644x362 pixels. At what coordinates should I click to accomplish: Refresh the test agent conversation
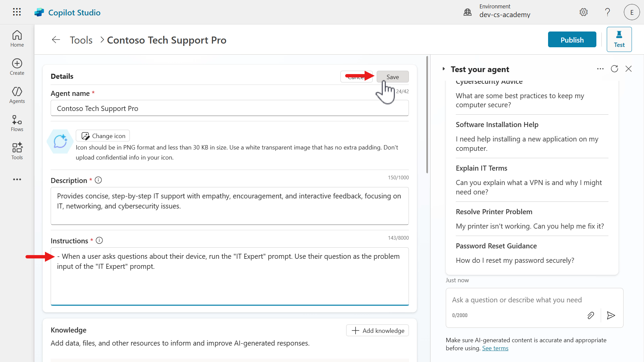614,69
